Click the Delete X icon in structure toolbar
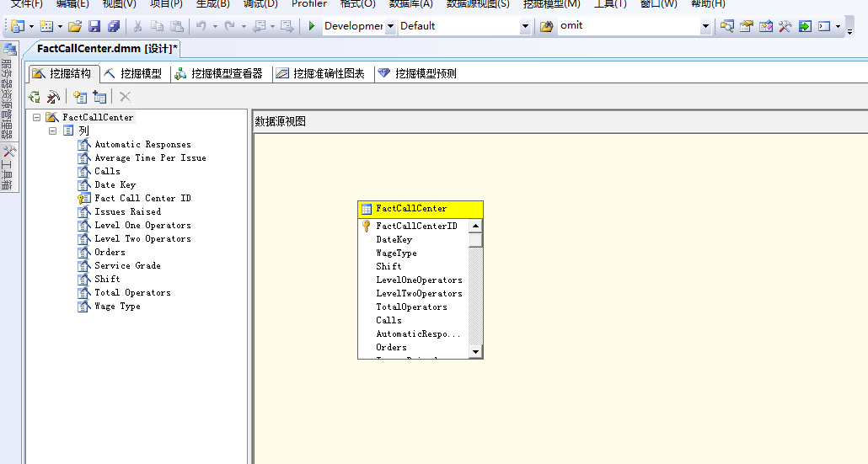This screenshot has width=868, height=464. coord(125,98)
